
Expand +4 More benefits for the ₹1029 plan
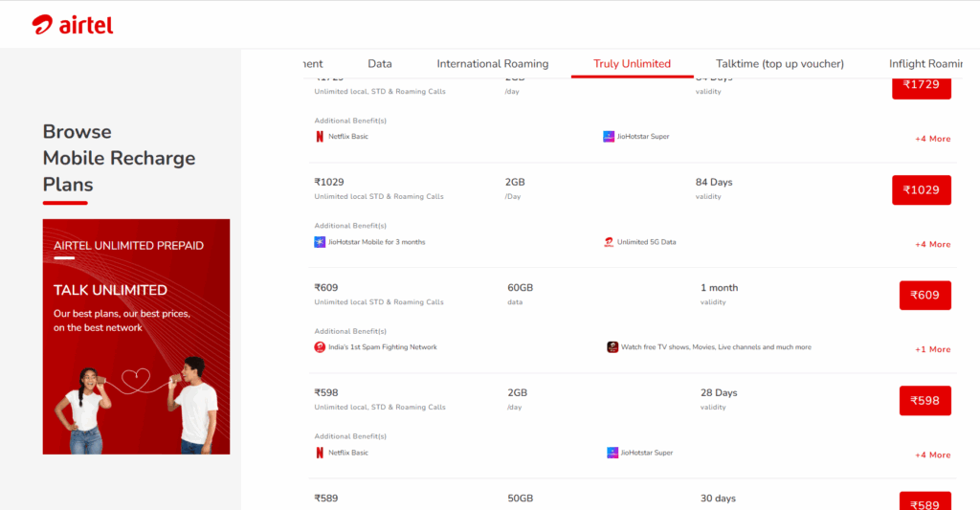(x=932, y=244)
